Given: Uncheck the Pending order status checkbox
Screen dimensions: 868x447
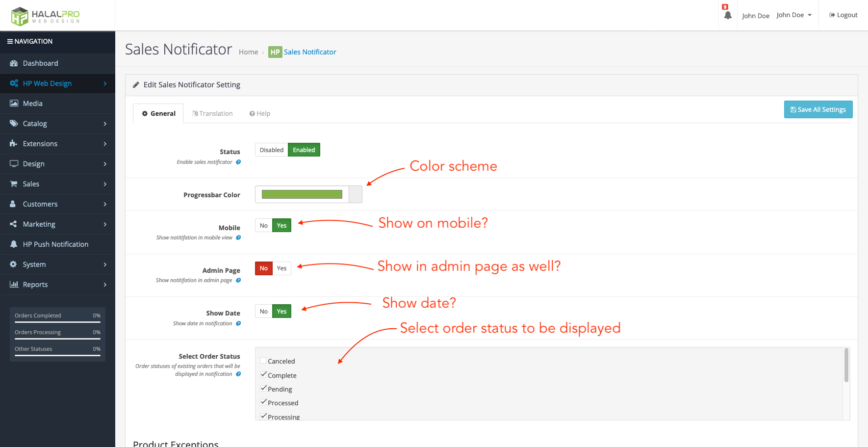Looking at the screenshot, I should [263, 389].
